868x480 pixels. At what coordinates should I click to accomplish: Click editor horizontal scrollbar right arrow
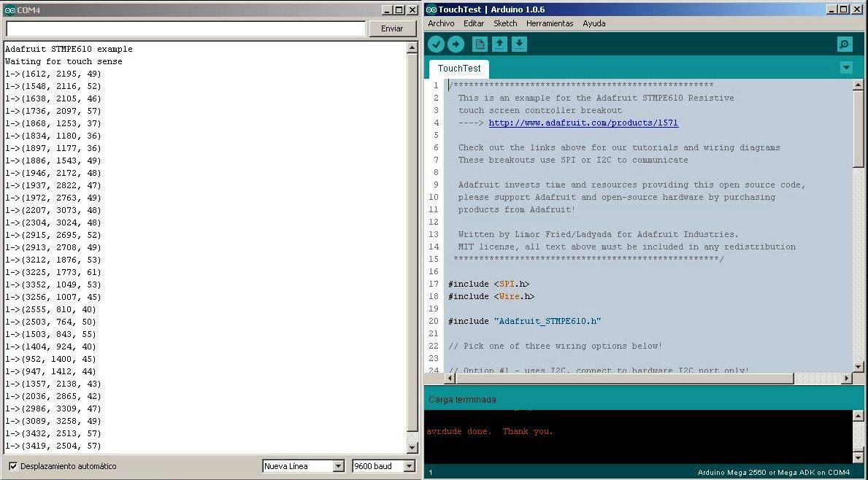[x=847, y=379]
